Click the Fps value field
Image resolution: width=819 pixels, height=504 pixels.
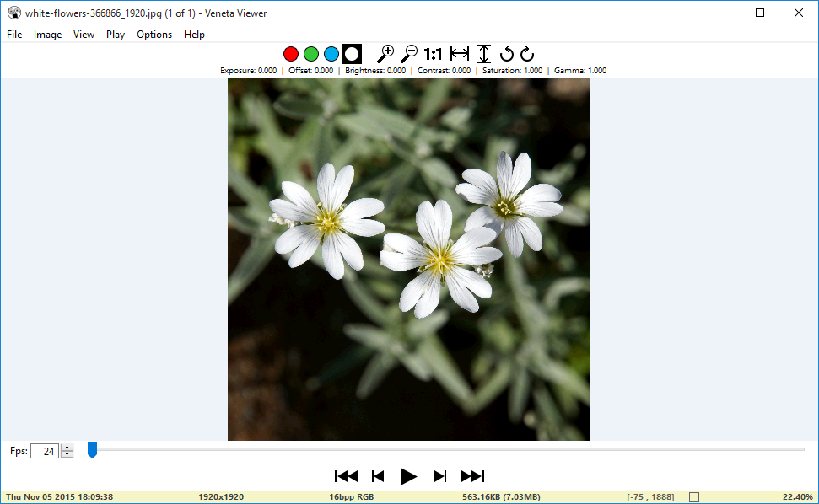(x=45, y=451)
